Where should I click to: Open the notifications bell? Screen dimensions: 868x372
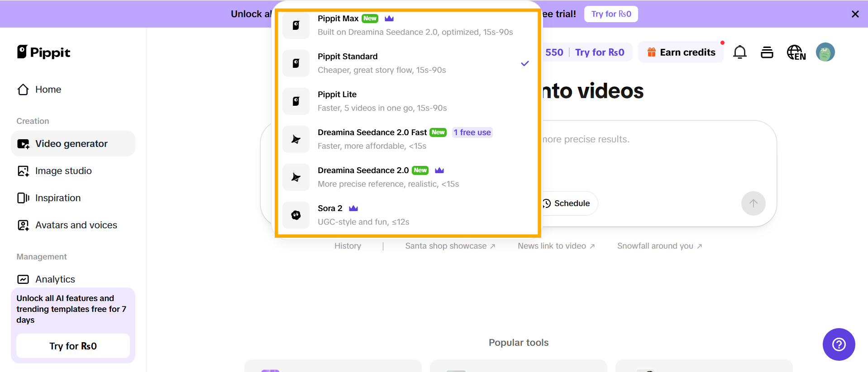(x=739, y=52)
